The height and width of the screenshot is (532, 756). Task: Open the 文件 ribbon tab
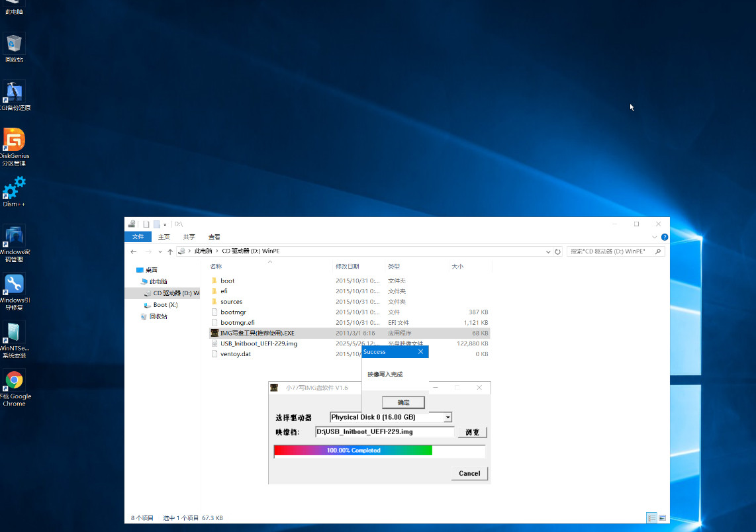[138, 237]
